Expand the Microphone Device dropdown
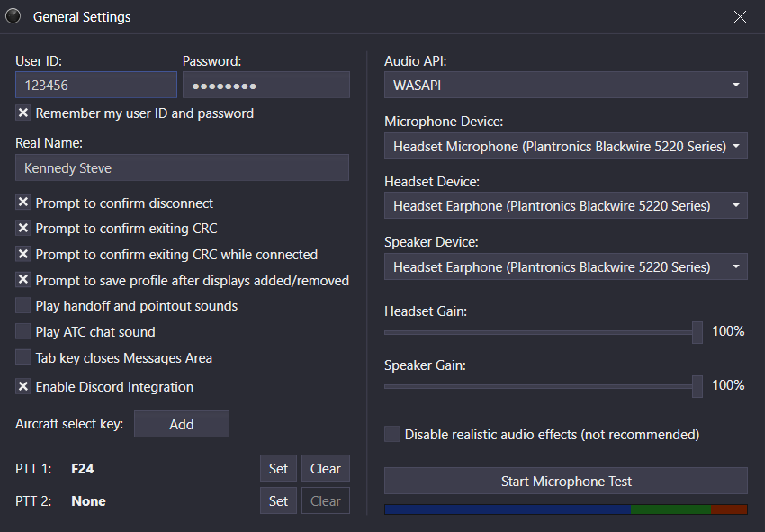Screen dimensions: 765x532 [x=565, y=146]
